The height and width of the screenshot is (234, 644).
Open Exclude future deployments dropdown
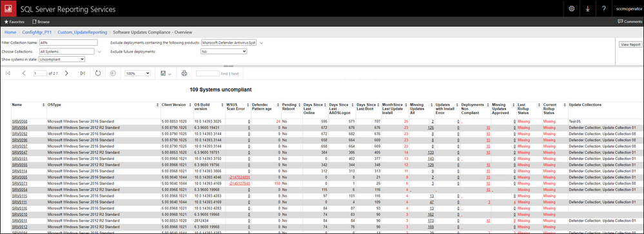(224, 52)
